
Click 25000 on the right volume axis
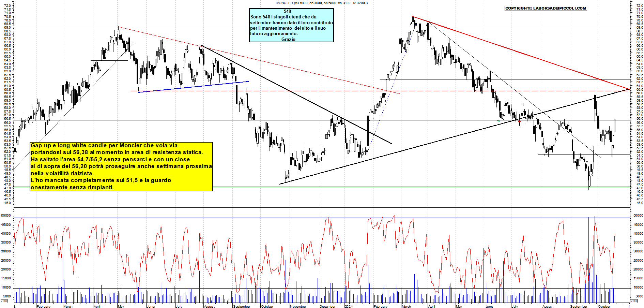click(638, 260)
